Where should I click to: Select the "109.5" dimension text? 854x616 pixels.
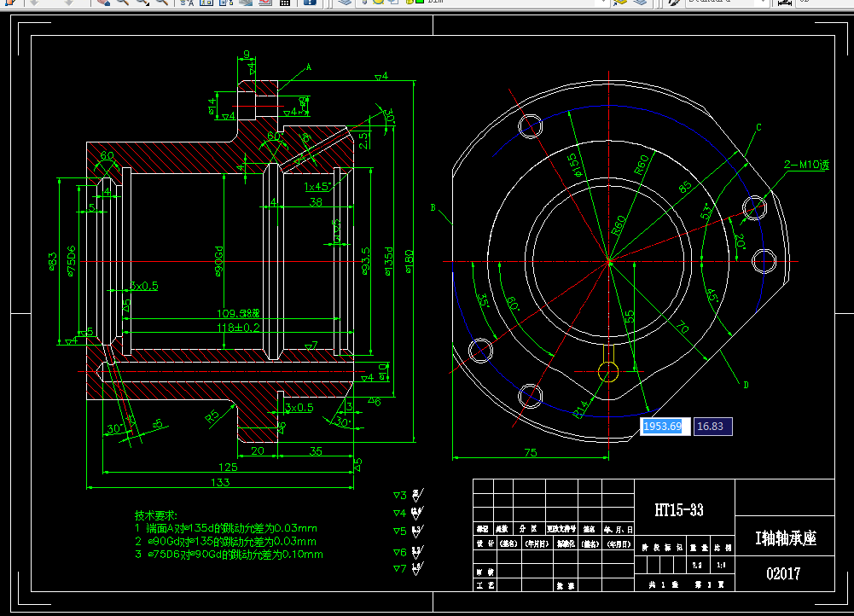point(237,313)
